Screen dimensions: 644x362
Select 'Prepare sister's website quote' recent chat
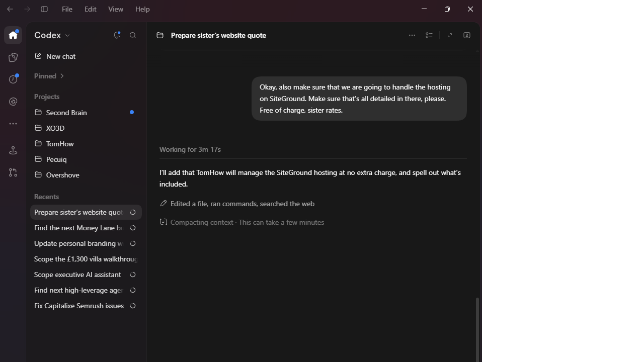coord(86,212)
